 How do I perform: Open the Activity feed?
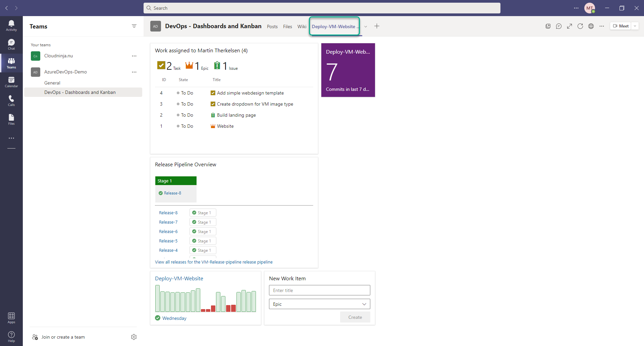tap(11, 25)
